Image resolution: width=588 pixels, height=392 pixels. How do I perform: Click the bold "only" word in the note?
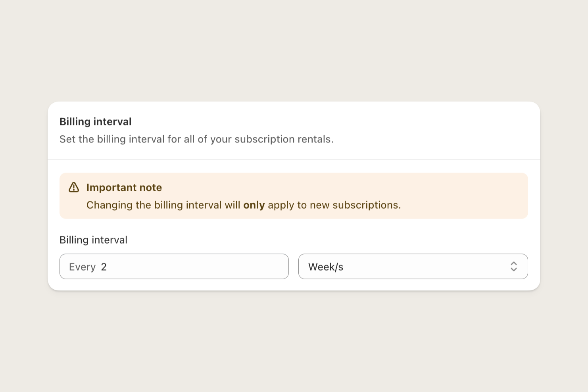pyautogui.click(x=254, y=206)
